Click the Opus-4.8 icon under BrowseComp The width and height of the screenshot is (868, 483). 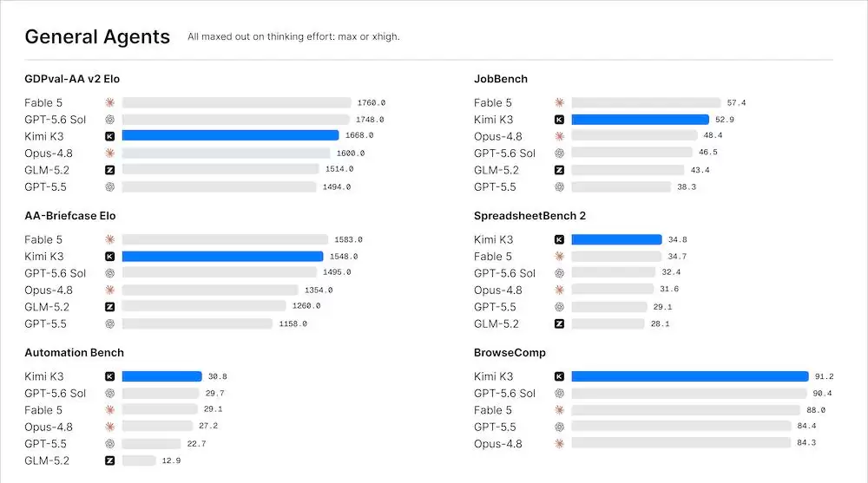[x=559, y=444]
